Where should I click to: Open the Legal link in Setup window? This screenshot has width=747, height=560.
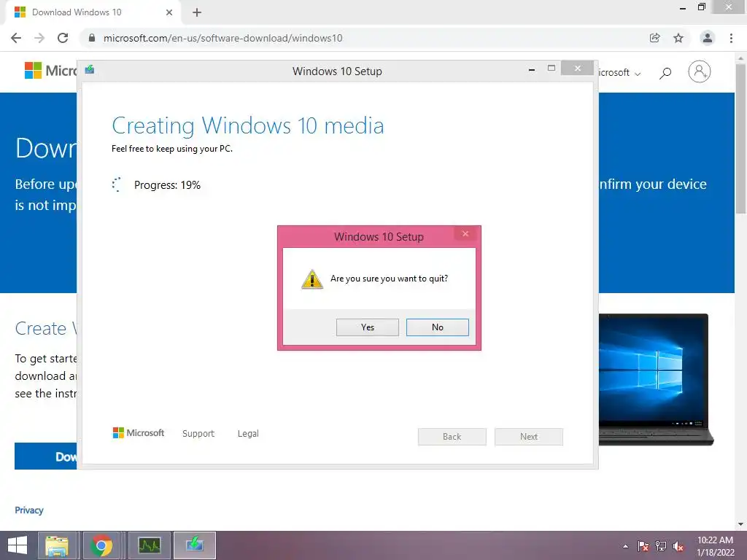[248, 433]
